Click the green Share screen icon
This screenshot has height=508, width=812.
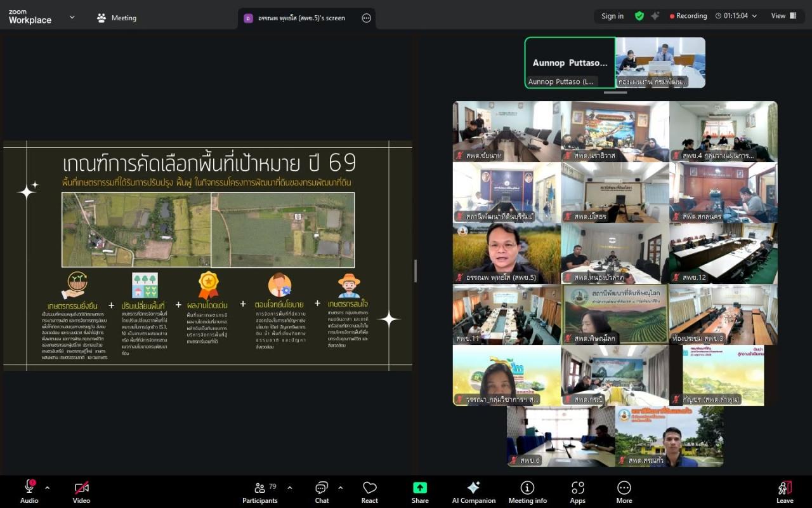click(420, 488)
